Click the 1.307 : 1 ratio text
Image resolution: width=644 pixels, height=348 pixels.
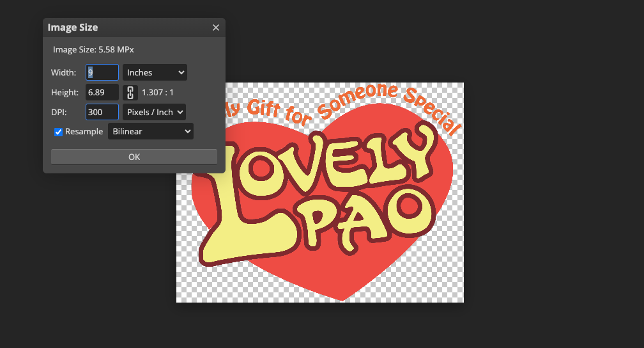tap(158, 92)
